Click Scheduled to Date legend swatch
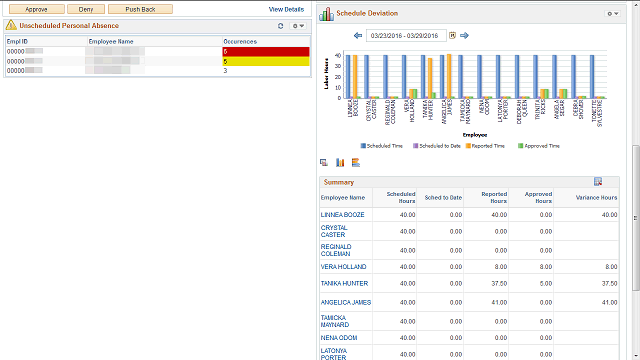The width and height of the screenshot is (640, 360). 416,146
